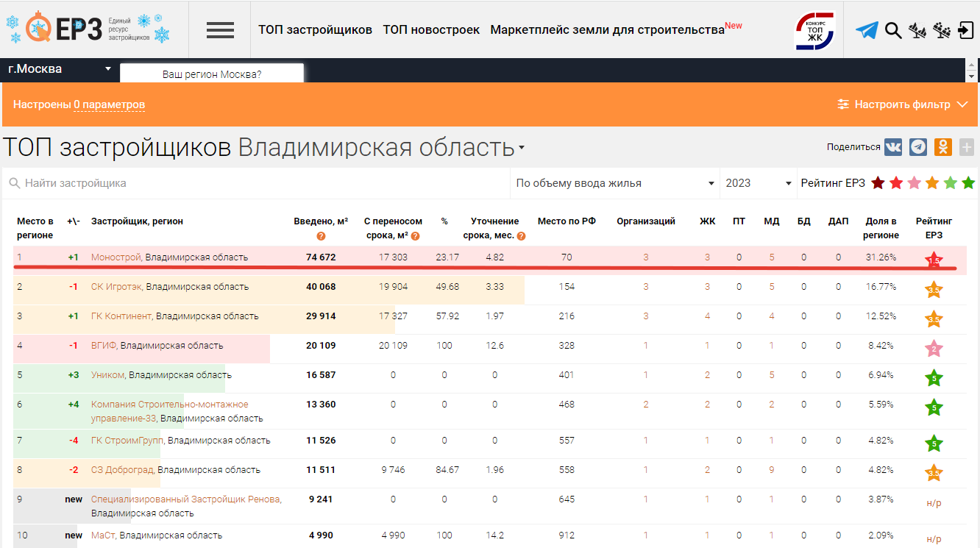Share page via VK icon
This screenshot has width=980, height=548.
coord(893,146)
